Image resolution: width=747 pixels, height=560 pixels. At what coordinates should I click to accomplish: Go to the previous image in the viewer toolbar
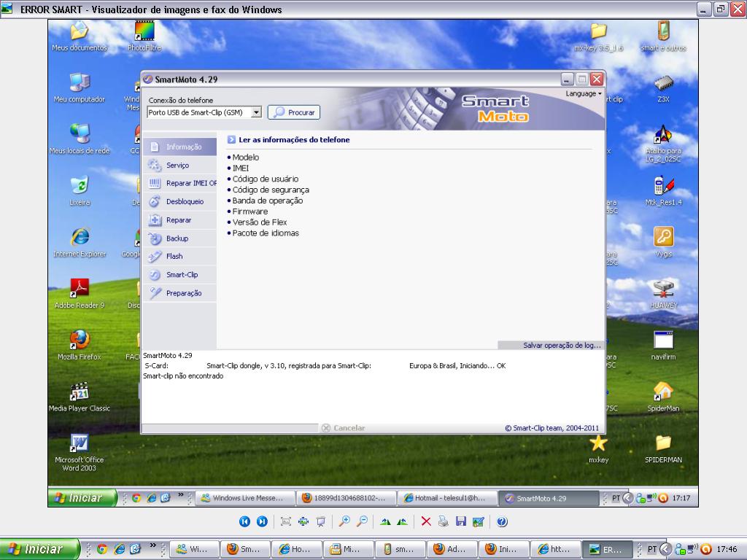(244, 521)
